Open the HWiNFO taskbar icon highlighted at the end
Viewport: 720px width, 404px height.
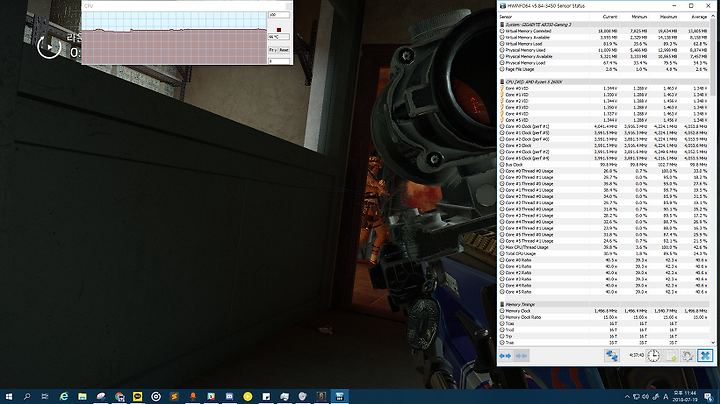click(339, 397)
